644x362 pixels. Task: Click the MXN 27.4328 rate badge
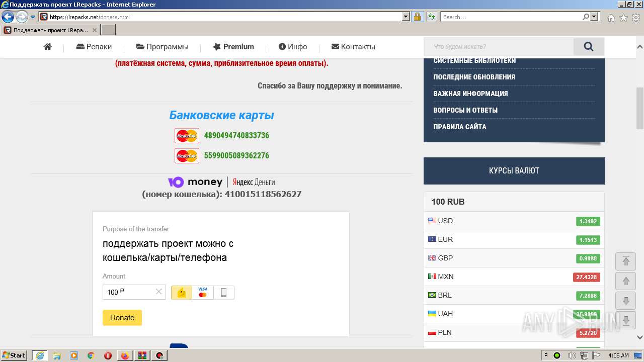coord(587,277)
